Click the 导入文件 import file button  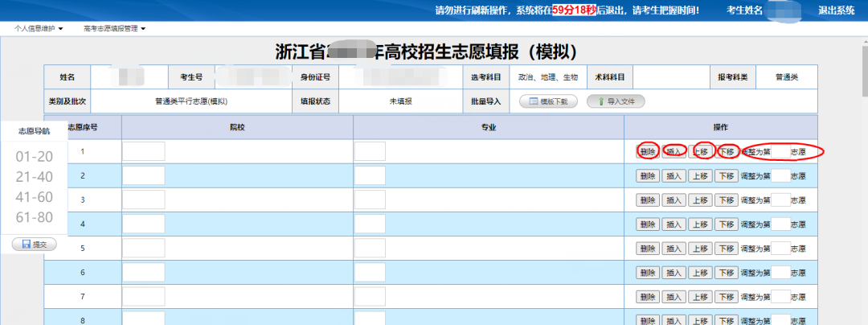click(x=616, y=101)
